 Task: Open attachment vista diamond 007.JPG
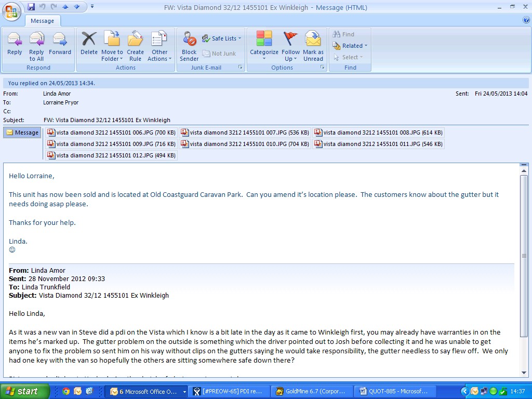click(245, 132)
